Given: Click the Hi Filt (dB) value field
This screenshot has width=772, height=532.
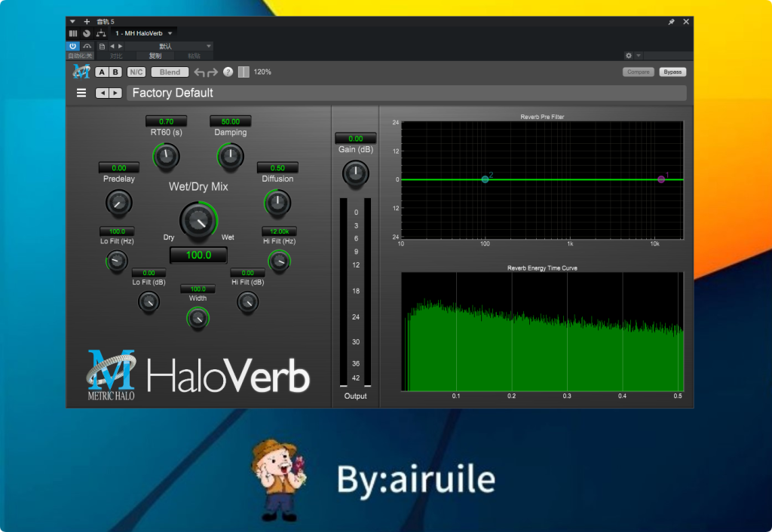Looking at the screenshot, I should pos(247,273).
